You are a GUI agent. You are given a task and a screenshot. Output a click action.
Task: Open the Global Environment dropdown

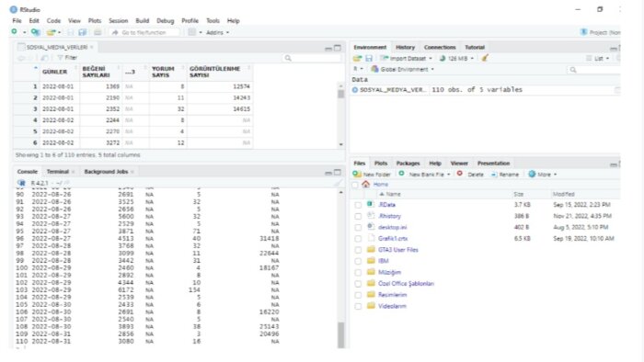[403, 69]
